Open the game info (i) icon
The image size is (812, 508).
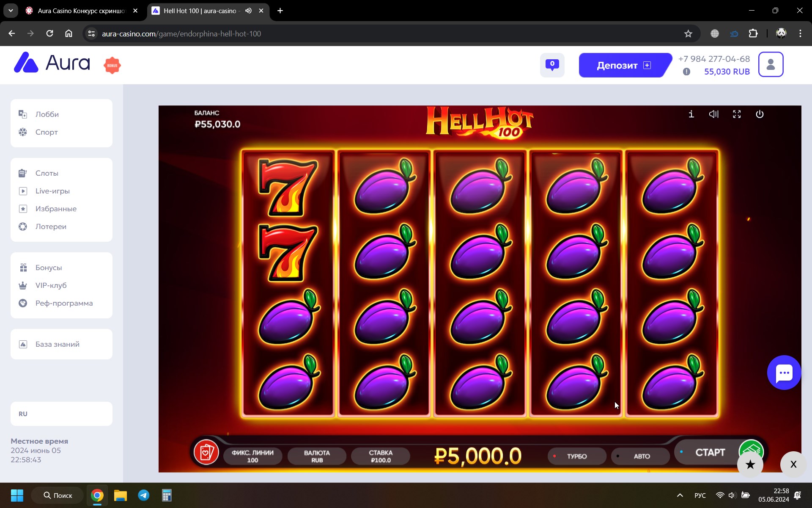click(691, 114)
